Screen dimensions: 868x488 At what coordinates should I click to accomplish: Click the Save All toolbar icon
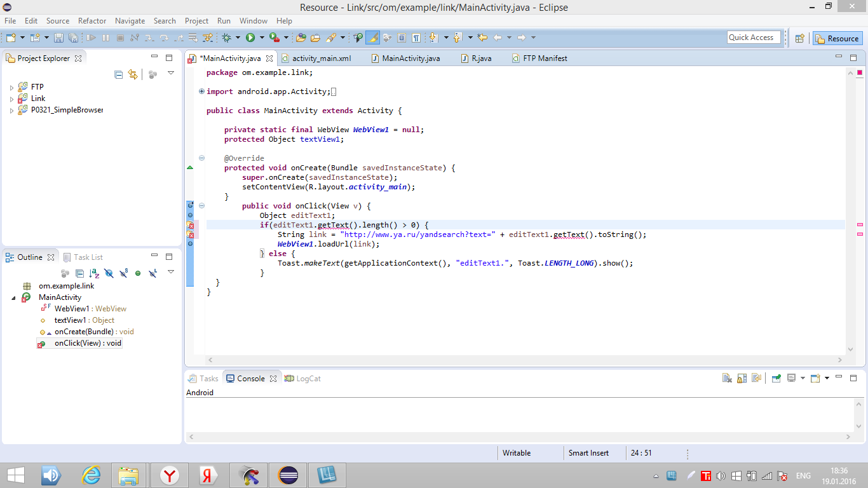coord(72,38)
